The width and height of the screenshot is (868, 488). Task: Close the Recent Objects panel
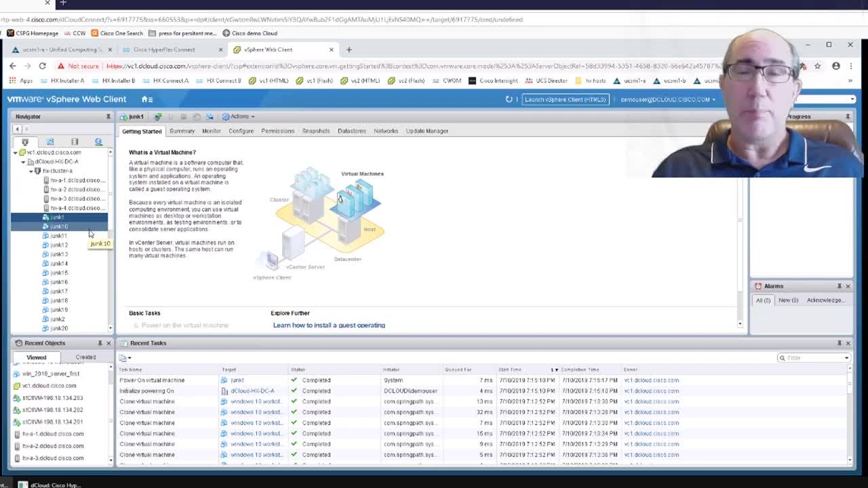tap(108, 343)
